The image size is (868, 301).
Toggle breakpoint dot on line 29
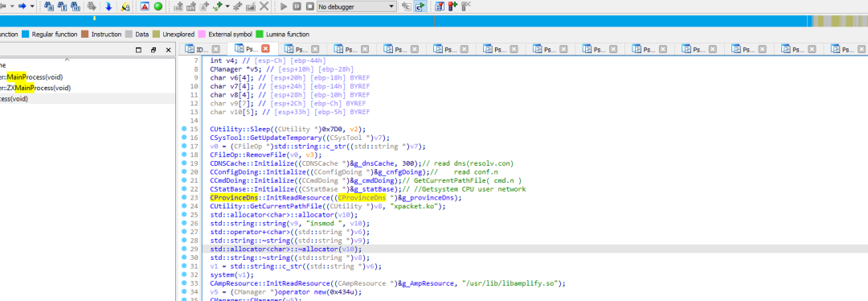pyautogui.click(x=184, y=249)
